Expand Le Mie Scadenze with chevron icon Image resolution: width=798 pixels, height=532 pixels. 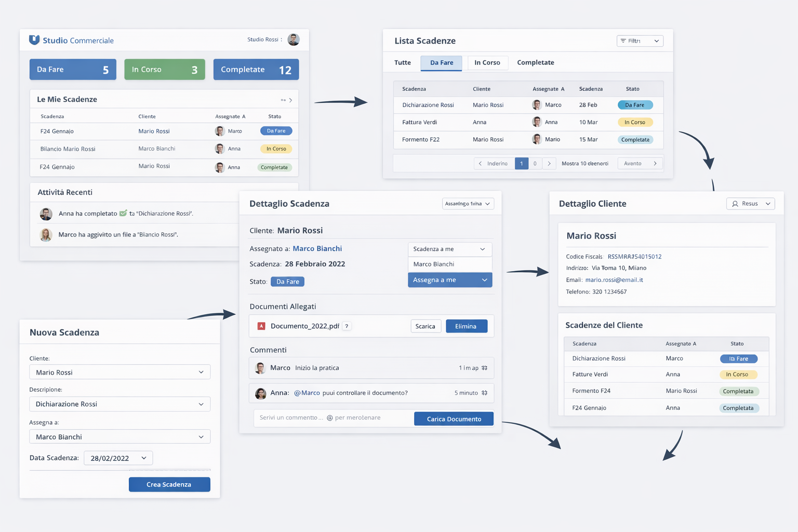pyautogui.click(x=290, y=100)
